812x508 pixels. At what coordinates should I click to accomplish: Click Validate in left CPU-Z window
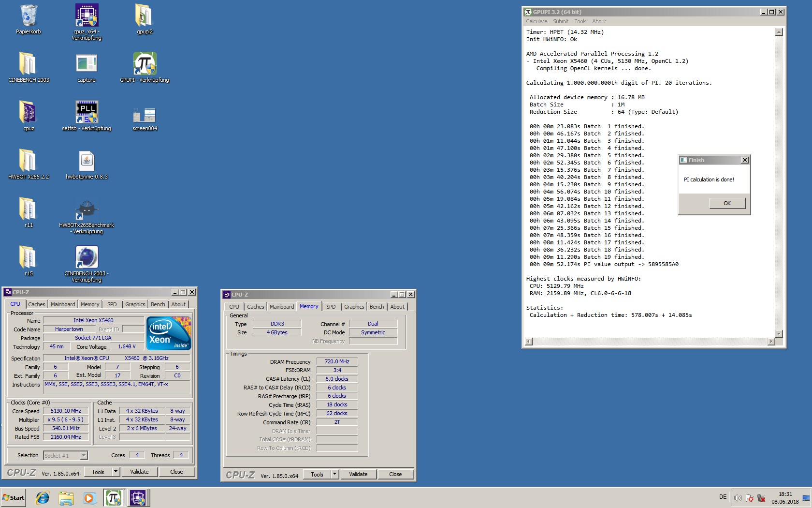[139, 472]
